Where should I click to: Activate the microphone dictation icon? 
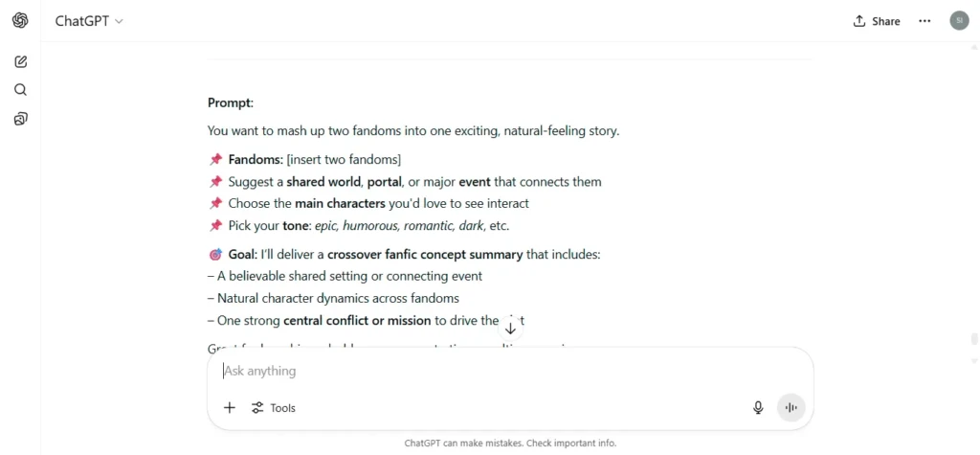click(758, 408)
